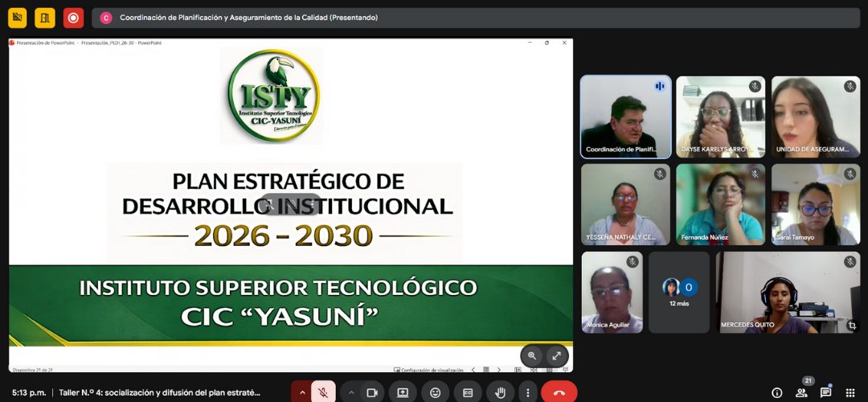Viewport: 868px width, 402px height.
Task: Select Fernanda Núñez's video tile
Action: (x=720, y=204)
